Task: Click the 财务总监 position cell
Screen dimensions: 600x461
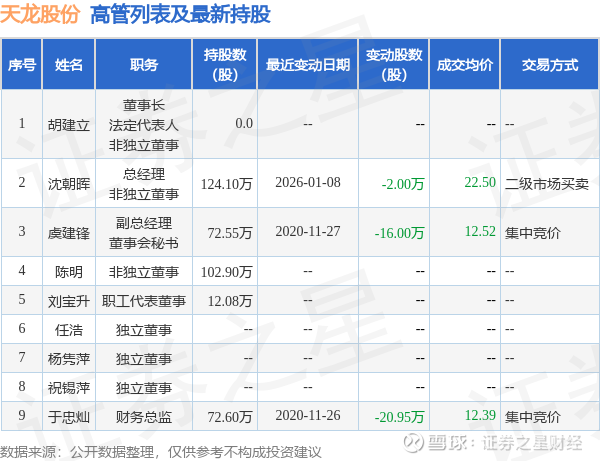Action: coord(143,417)
